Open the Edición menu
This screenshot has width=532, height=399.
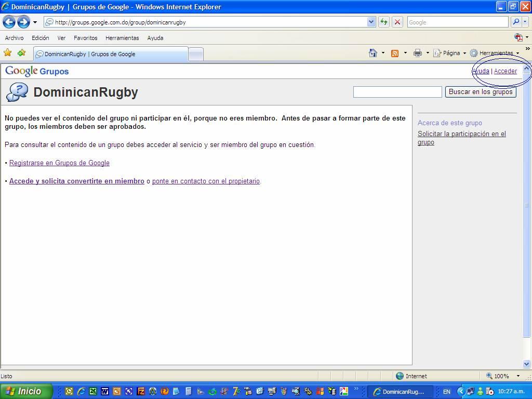pos(41,38)
